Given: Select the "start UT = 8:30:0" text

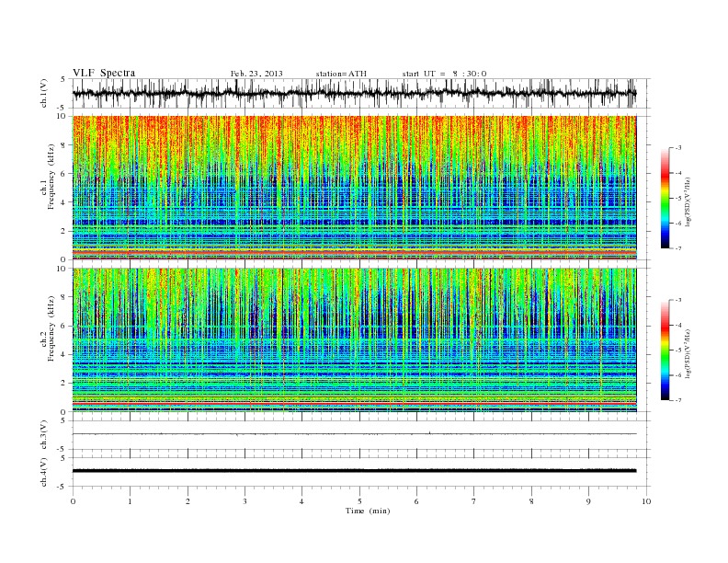Looking at the screenshot, I should click(444, 74).
